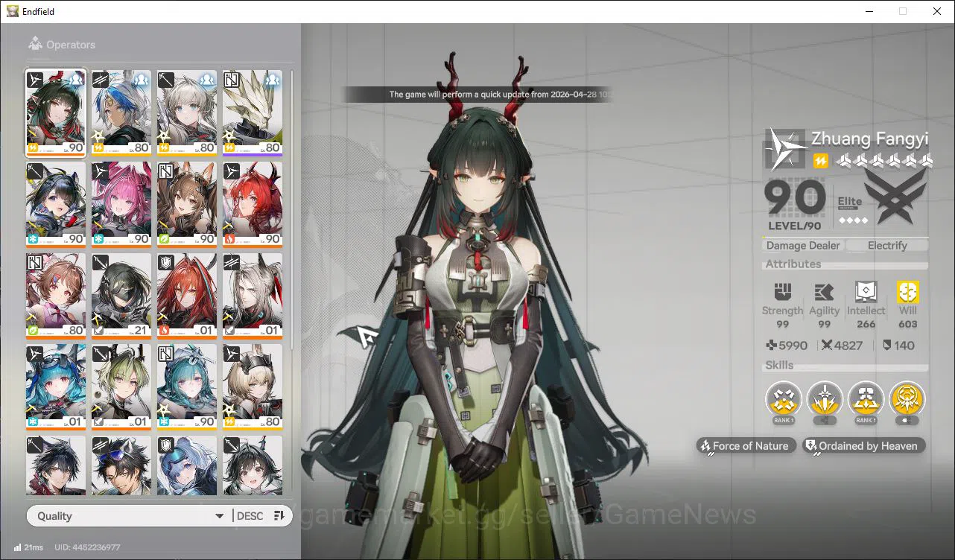Image resolution: width=955 pixels, height=560 pixels.
Task: Click the quick update notification banner
Action: click(x=477, y=95)
